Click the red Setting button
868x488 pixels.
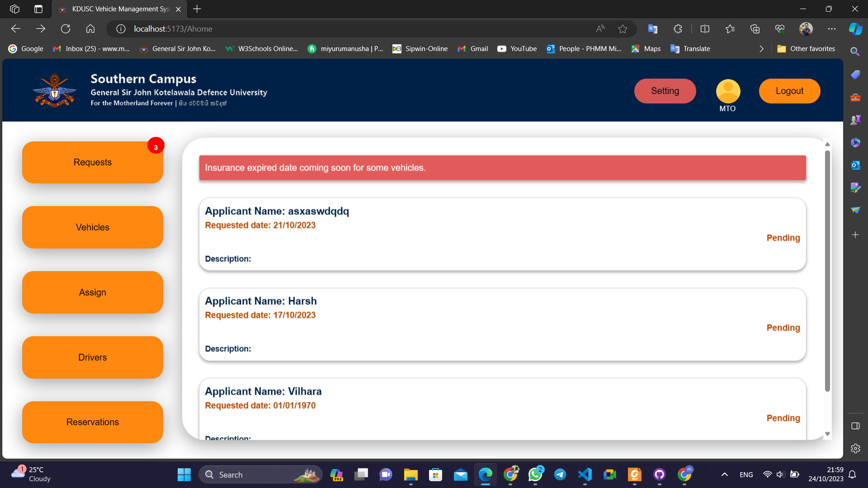tap(665, 91)
